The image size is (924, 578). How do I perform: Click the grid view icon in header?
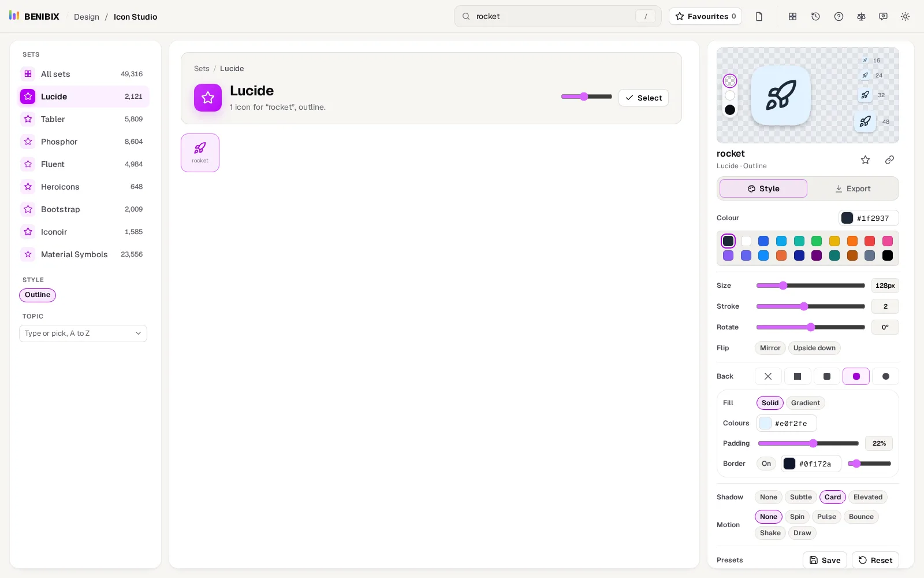pyautogui.click(x=792, y=17)
